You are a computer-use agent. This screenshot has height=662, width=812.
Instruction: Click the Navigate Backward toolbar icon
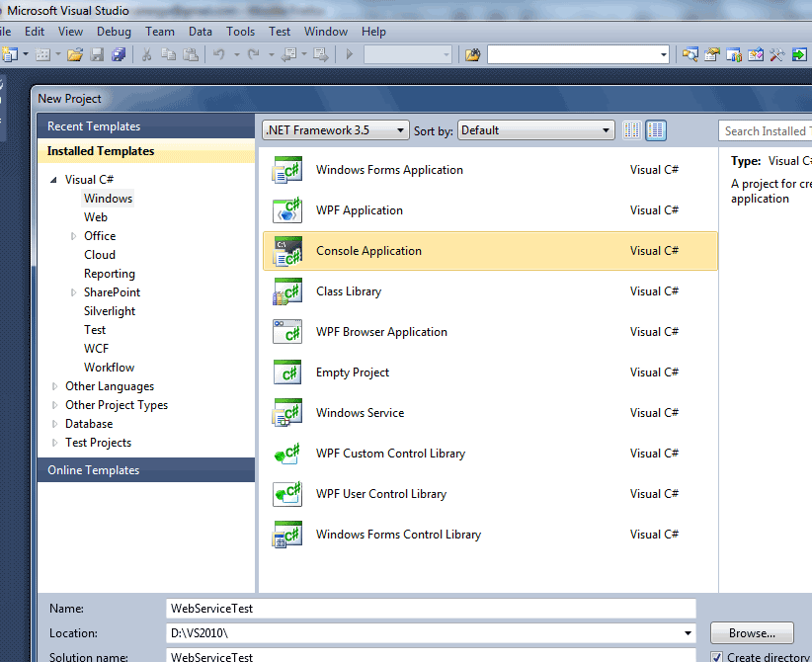(287, 54)
